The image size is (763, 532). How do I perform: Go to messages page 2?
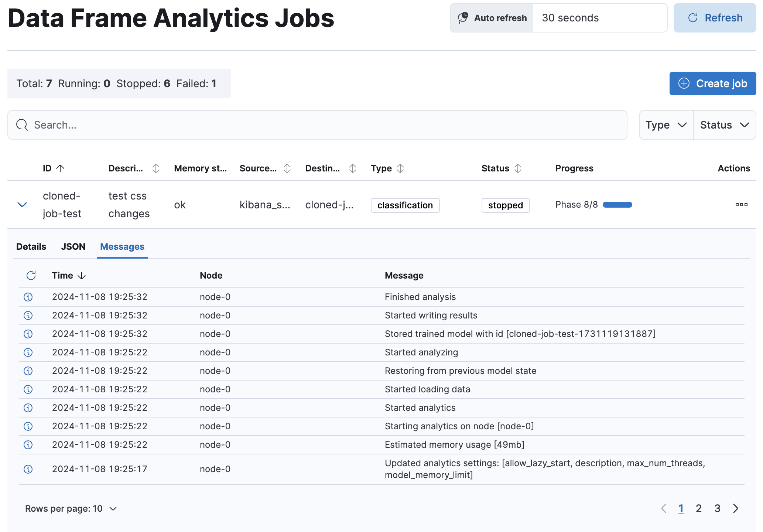pyautogui.click(x=699, y=509)
